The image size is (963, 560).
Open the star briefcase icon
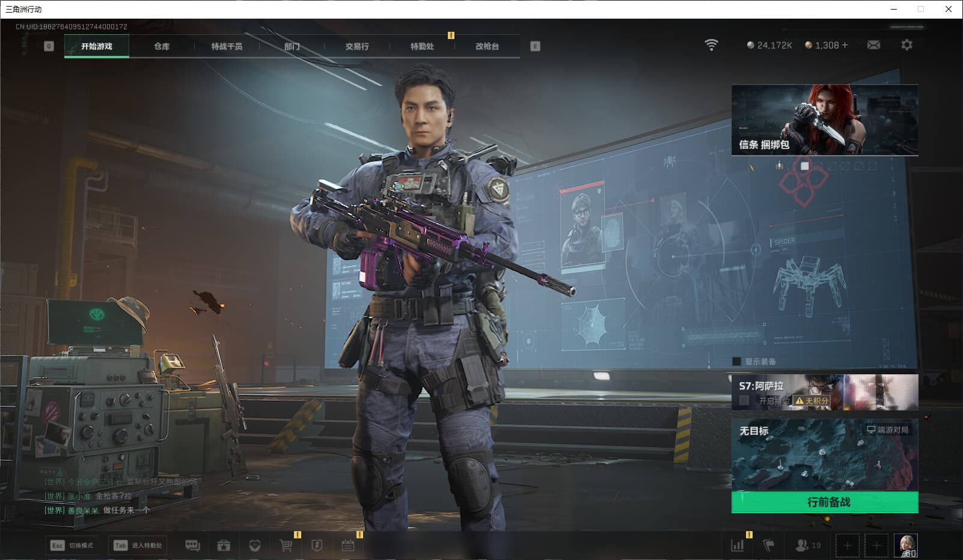(x=224, y=546)
